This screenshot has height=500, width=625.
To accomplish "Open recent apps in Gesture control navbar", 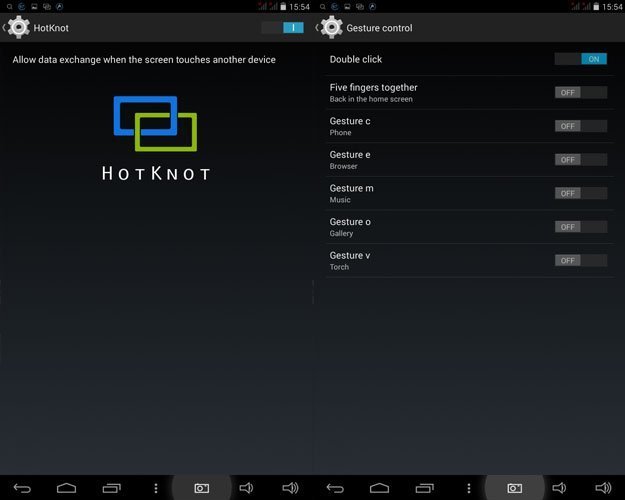I will coord(425,488).
